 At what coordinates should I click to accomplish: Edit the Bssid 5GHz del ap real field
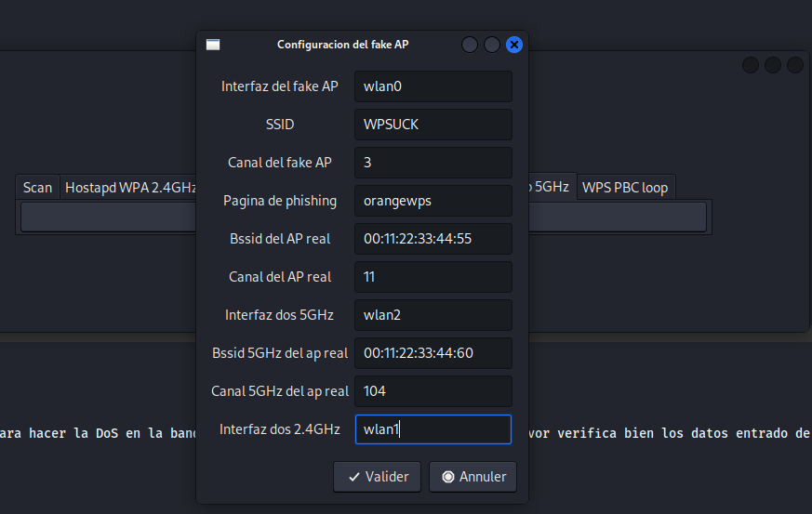(433, 353)
